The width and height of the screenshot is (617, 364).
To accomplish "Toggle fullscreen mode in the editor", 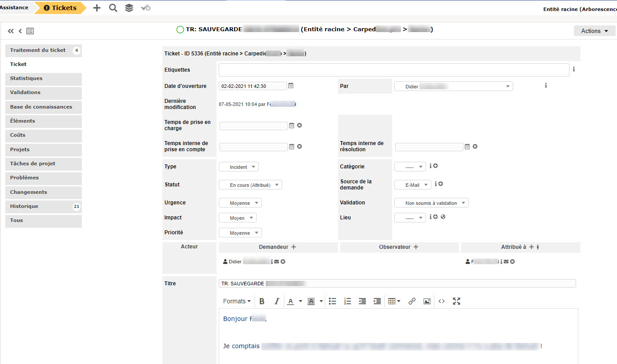I will (x=456, y=301).
